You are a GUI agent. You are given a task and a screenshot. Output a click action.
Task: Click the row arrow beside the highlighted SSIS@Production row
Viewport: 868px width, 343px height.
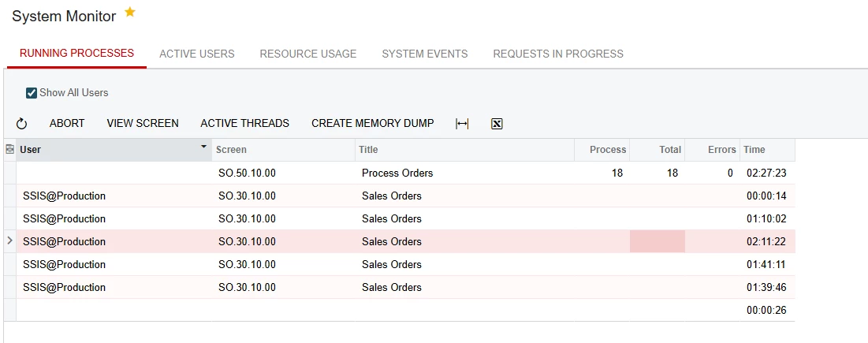coord(9,241)
